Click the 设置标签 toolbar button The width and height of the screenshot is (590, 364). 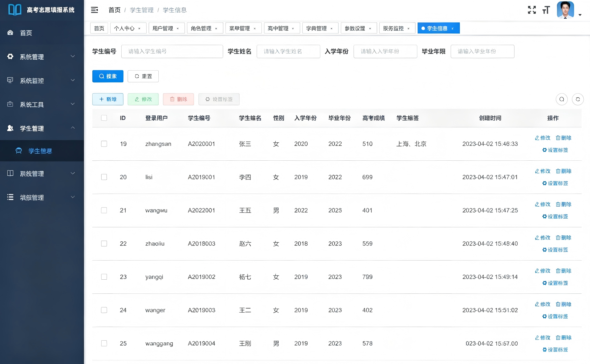click(219, 99)
